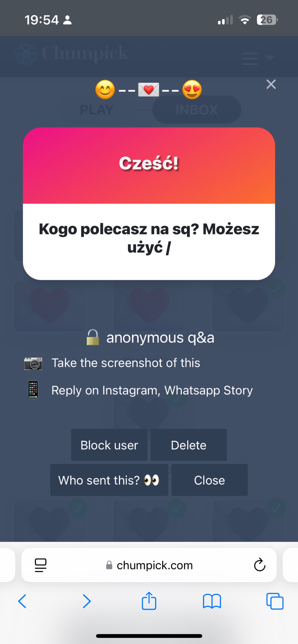Switch to the INBOX tab
The height and width of the screenshot is (644, 298).
197,110
